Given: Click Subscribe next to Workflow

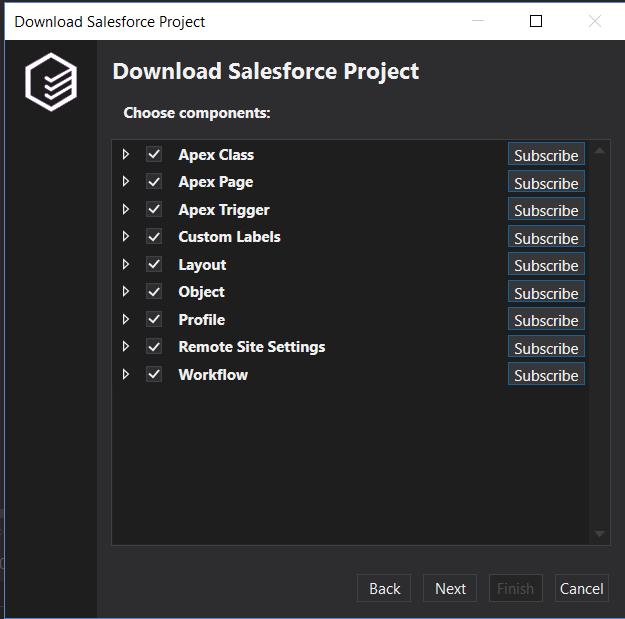Looking at the screenshot, I should point(546,376).
